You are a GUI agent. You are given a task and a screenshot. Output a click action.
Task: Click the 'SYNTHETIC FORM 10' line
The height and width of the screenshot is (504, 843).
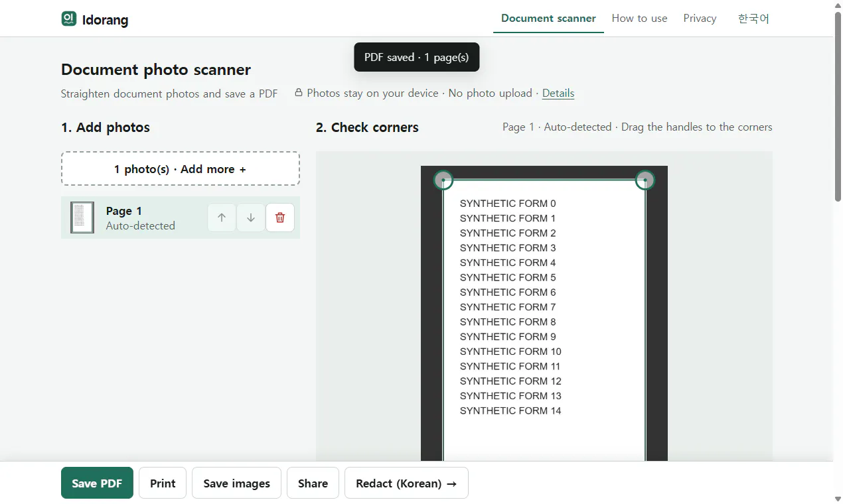[x=510, y=351]
